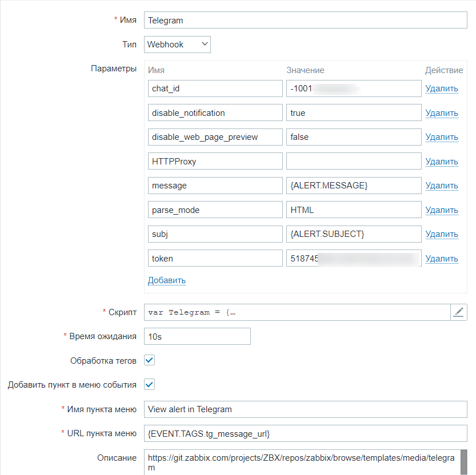Delete the parse_mode parameter
This screenshot has height=475, width=476.
442,210
